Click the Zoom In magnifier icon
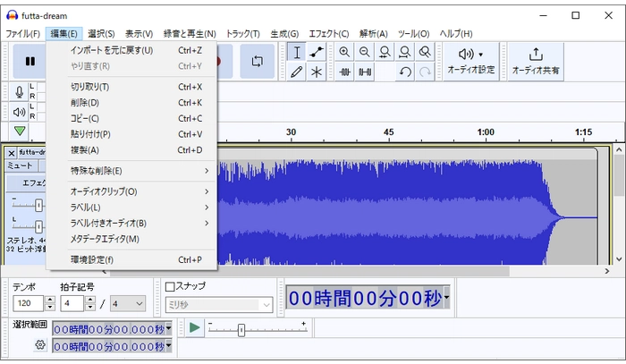 (x=344, y=53)
